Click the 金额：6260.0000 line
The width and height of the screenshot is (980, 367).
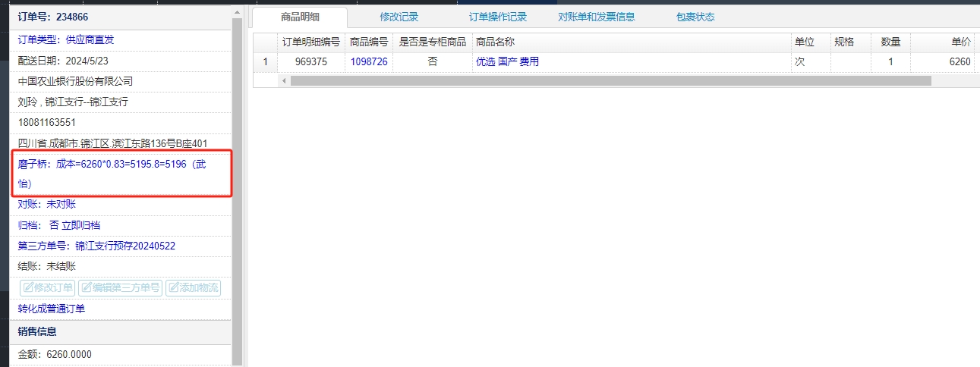coord(54,354)
